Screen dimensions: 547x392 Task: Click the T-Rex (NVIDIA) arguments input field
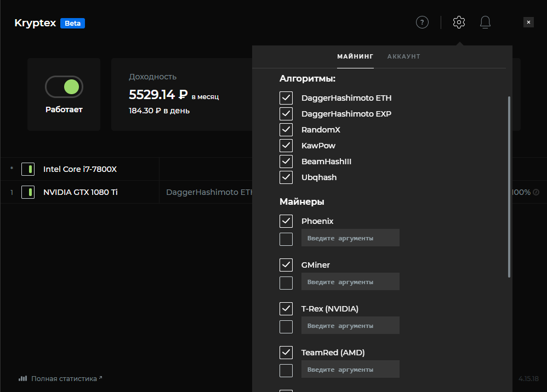350,325
